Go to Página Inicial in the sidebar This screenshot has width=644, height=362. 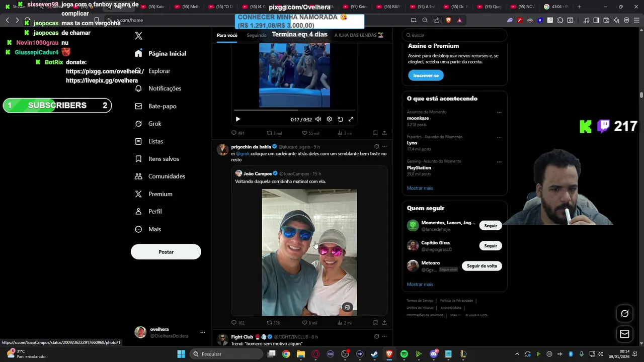(x=160, y=53)
